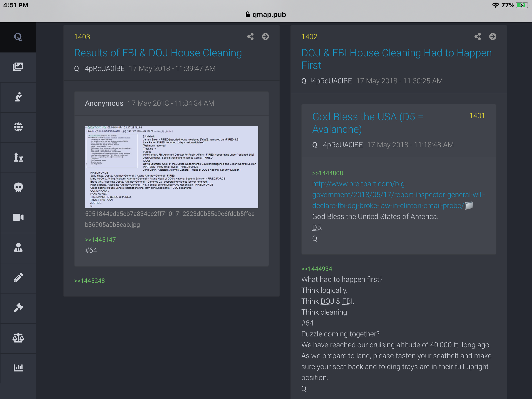Open post titled Results of FBI & DOJ House Cleaning
The image size is (532, 399).
(158, 53)
